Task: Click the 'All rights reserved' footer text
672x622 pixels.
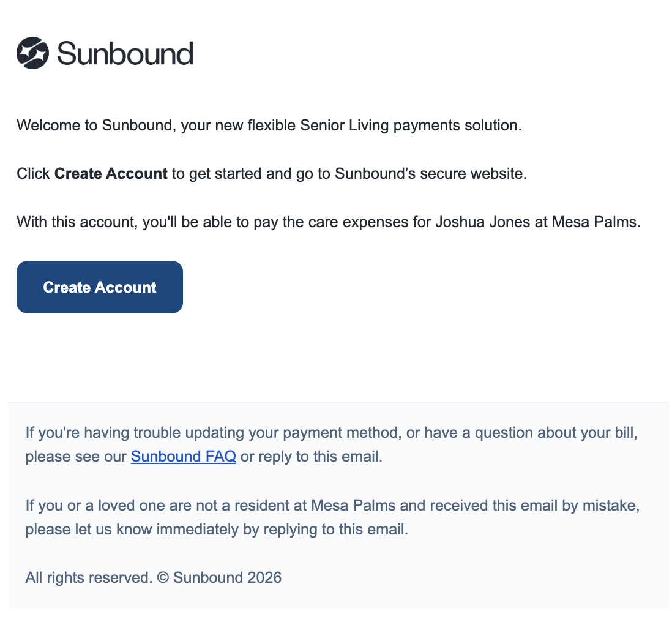Action: click(88, 577)
